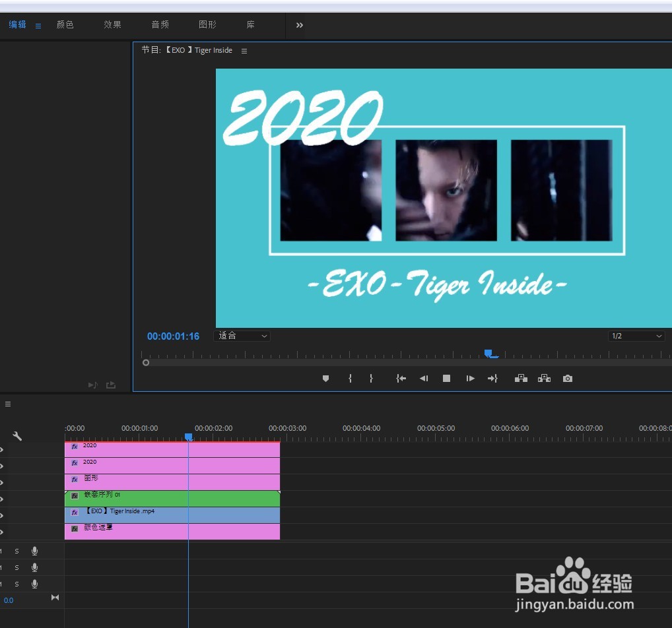
Task: Click the center video thumbnail in preview
Action: point(446,190)
